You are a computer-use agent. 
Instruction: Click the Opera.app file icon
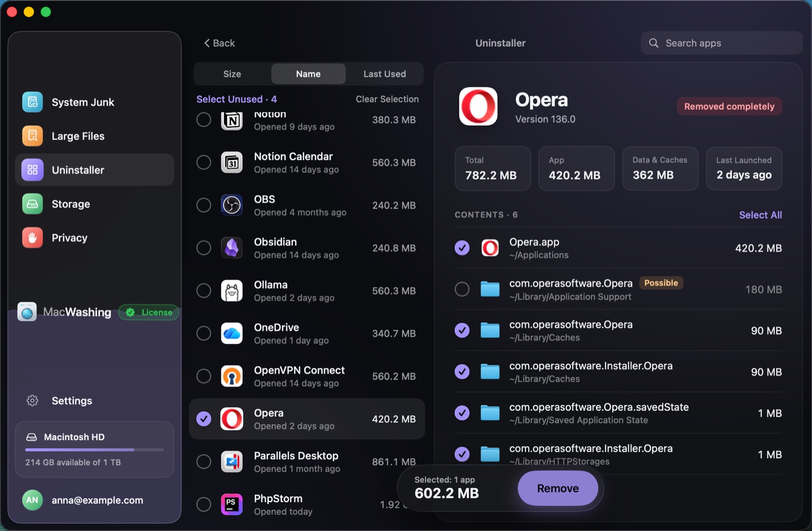[490, 248]
